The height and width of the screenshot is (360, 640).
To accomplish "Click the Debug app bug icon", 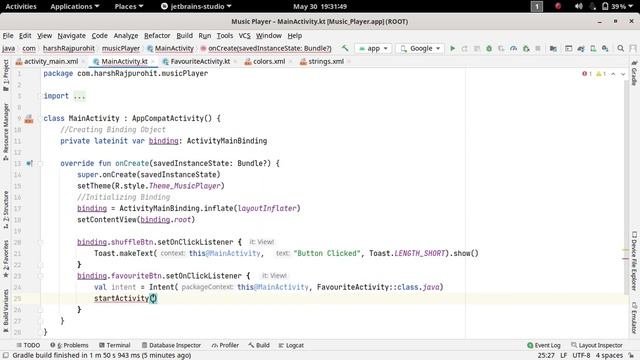I will pyautogui.click(x=489, y=48).
